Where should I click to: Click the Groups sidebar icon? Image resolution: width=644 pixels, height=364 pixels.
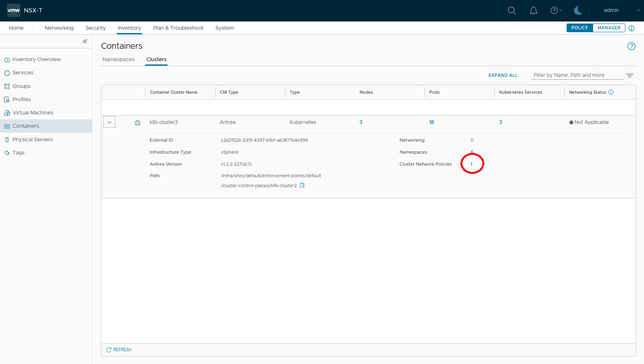(x=7, y=86)
